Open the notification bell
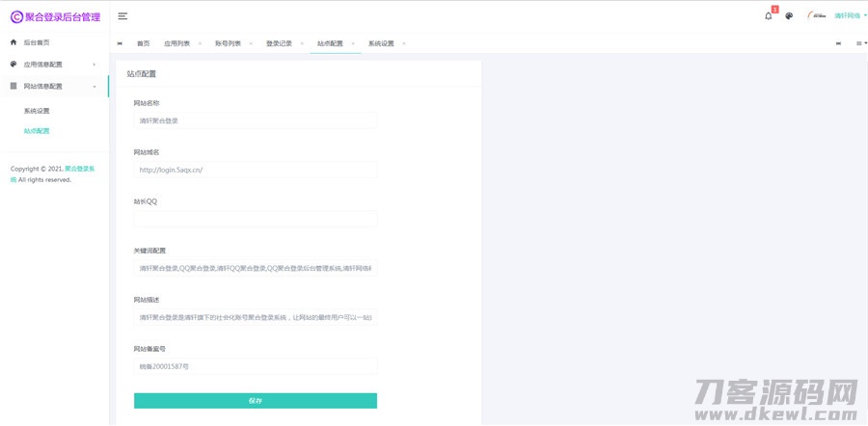 point(768,16)
